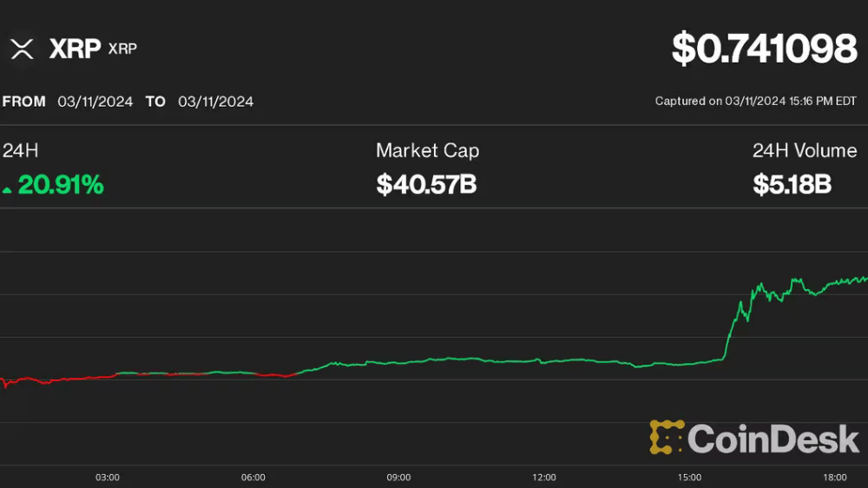Select the $5.18B volume value

coord(792,184)
